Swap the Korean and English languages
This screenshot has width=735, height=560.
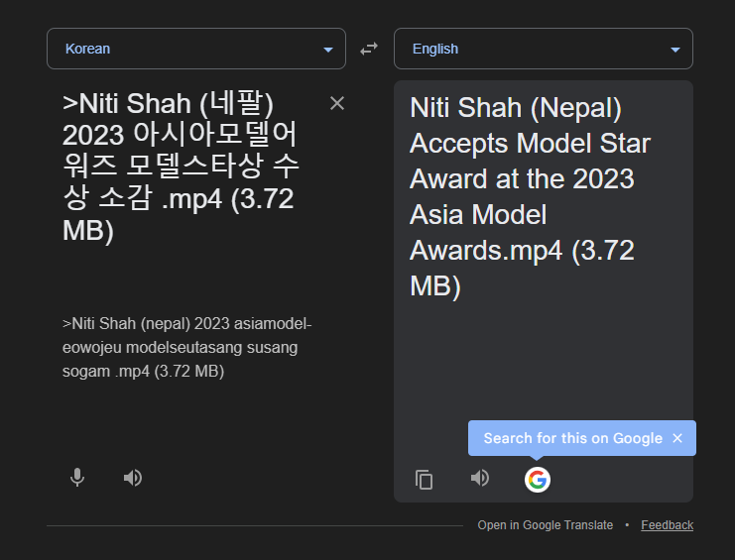click(369, 49)
